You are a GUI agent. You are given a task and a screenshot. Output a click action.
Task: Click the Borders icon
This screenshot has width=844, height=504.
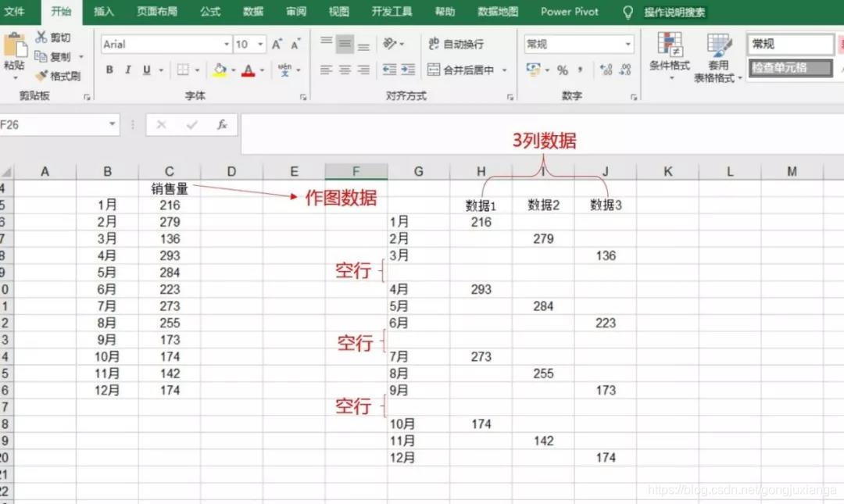(183, 70)
